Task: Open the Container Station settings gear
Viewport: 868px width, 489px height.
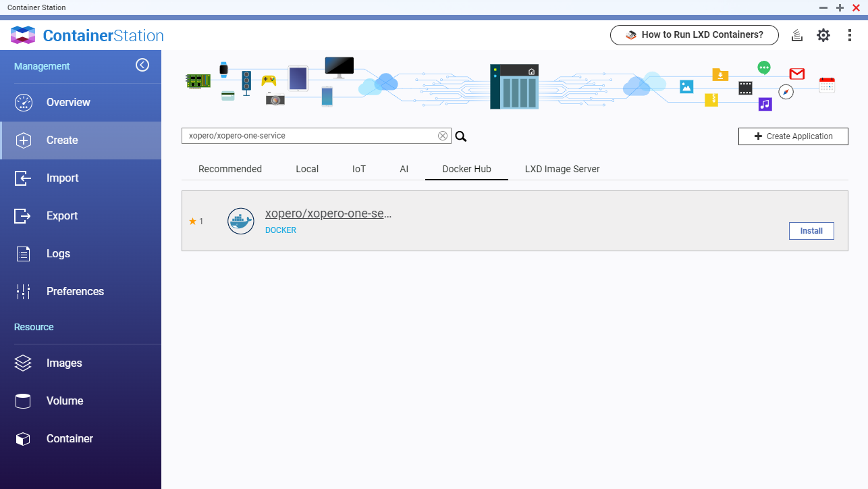Action: (x=823, y=34)
